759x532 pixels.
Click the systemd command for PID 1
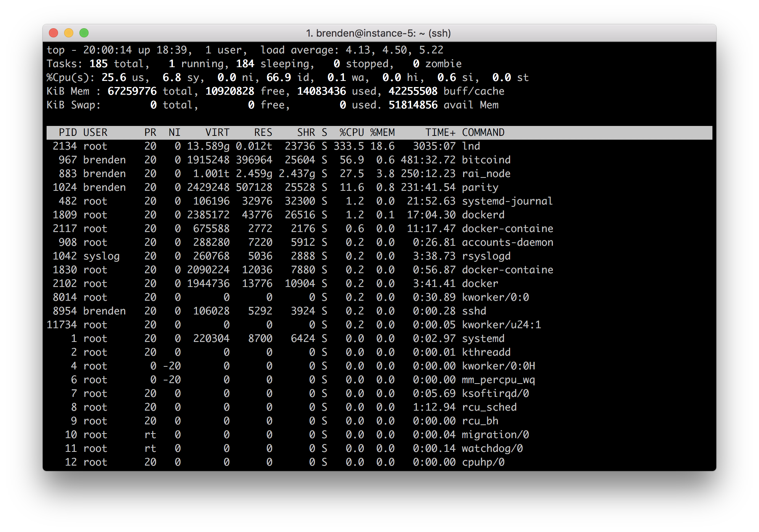click(x=483, y=339)
